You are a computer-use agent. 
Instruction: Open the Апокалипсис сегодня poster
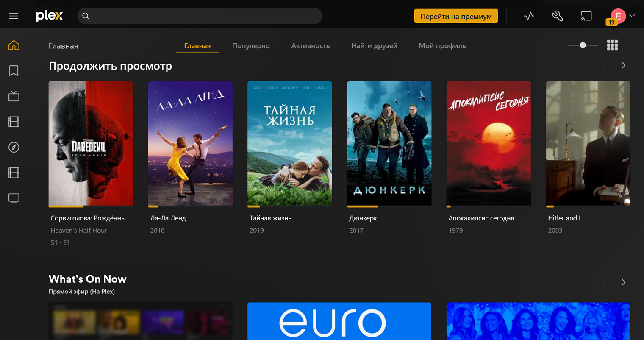[x=489, y=144]
